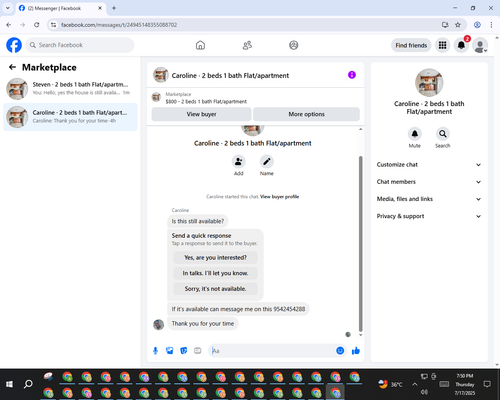Attach a photo file icon
Viewport: 500px width, 400px height.
170,351
